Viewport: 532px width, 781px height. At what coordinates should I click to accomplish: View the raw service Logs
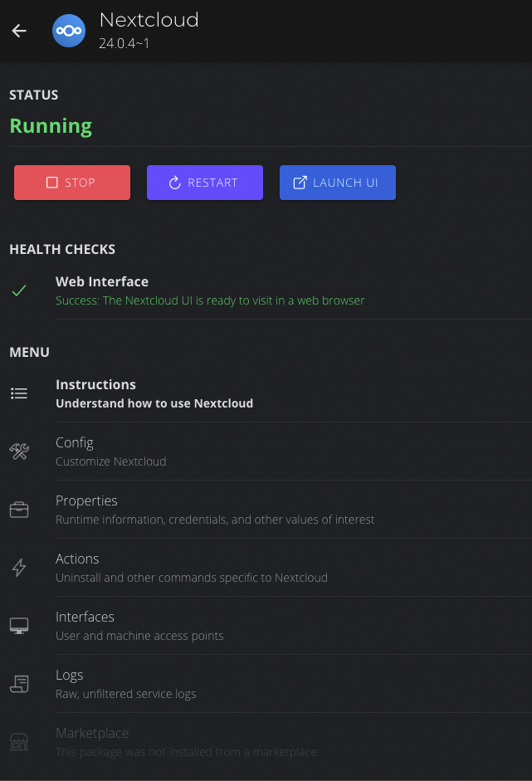click(x=126, y=684)
